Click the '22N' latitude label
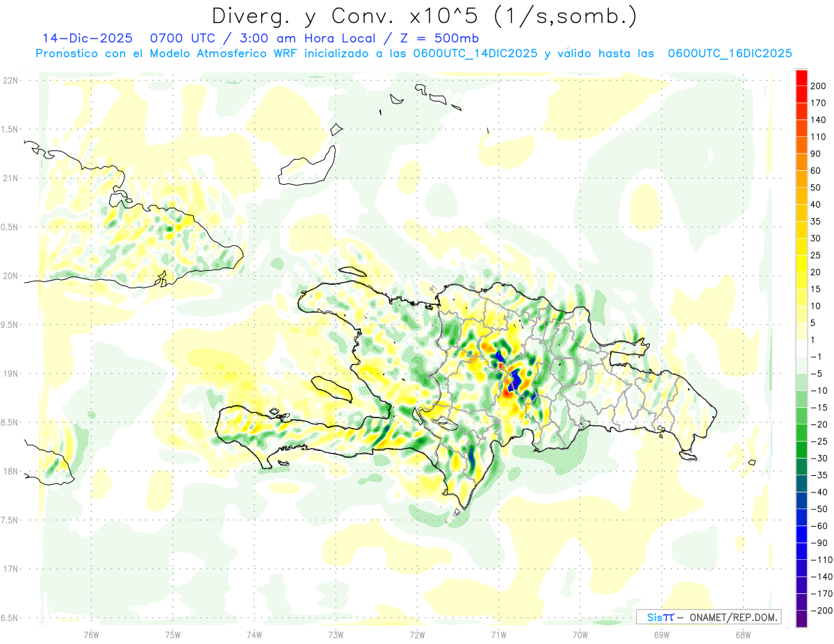The height and width of the screenshot is (644, 834). [10, 81]
